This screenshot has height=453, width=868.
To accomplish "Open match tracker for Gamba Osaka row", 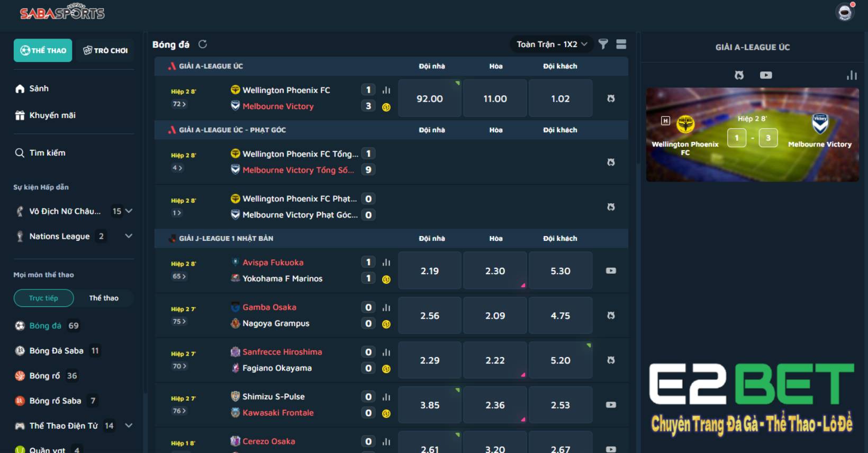I will point(611,315).
